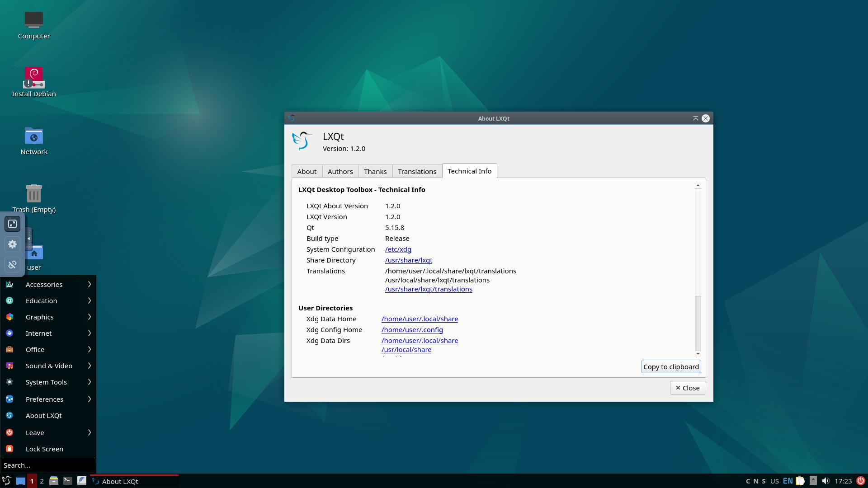Click the LXQt hummingbird logo in dialog
868x488 pixels.
click(x=302, y=141)
